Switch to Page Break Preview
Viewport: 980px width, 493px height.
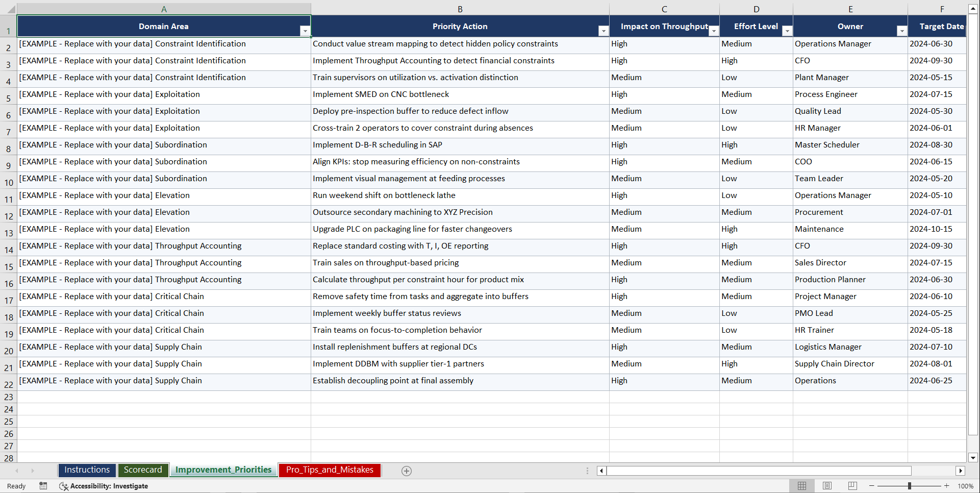pyautogui.click(x=852, y=486)
